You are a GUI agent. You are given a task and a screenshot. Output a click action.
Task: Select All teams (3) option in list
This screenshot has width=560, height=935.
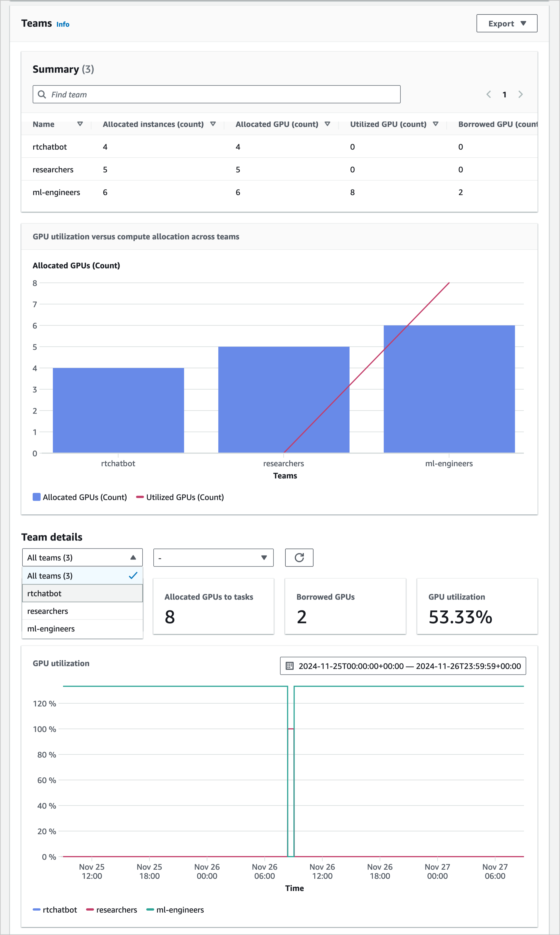click(82, 575)
